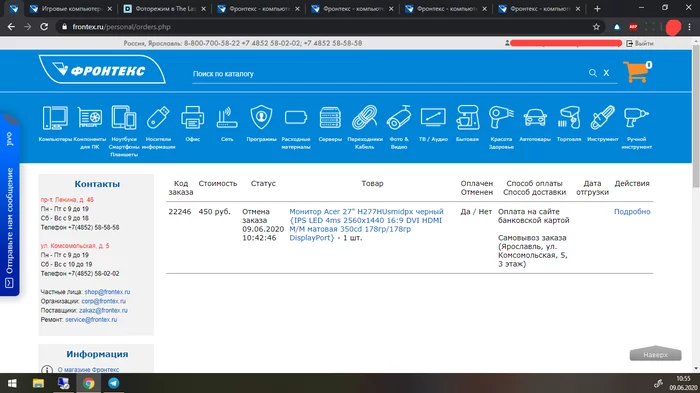Open the Торговля scanner category icon
Image resolution: width=700 pixels, height=393 pixels.
click(x=569, y=118)
